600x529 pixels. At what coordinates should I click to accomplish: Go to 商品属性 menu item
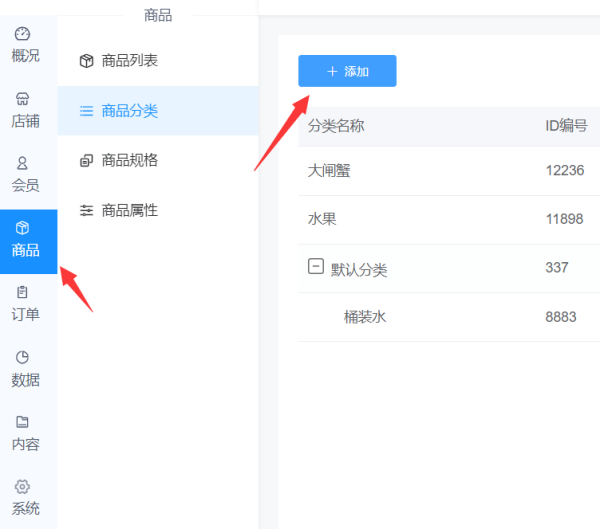tap(129, 211)
